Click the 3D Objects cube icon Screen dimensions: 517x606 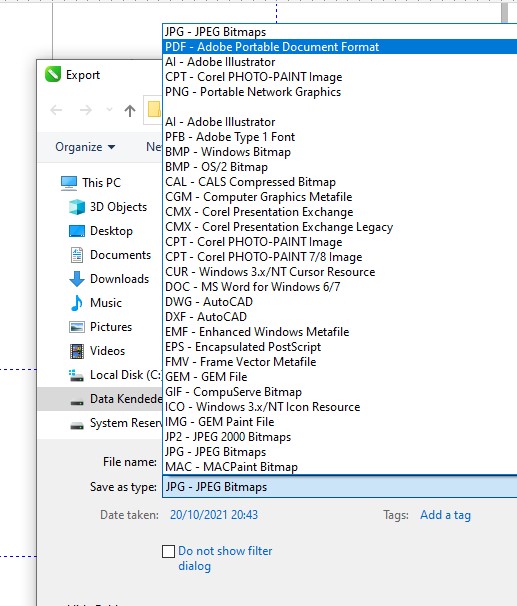pyautogui.click(x=77, y=207)
